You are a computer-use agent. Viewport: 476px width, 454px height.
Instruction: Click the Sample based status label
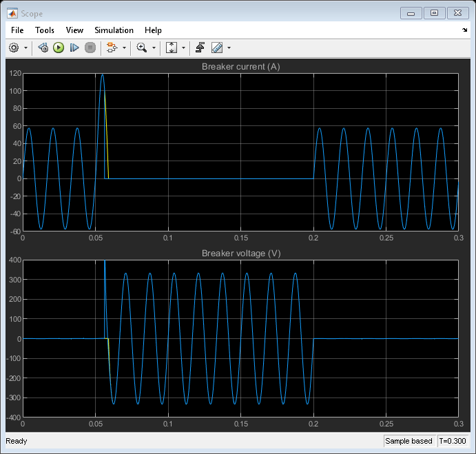408,441
